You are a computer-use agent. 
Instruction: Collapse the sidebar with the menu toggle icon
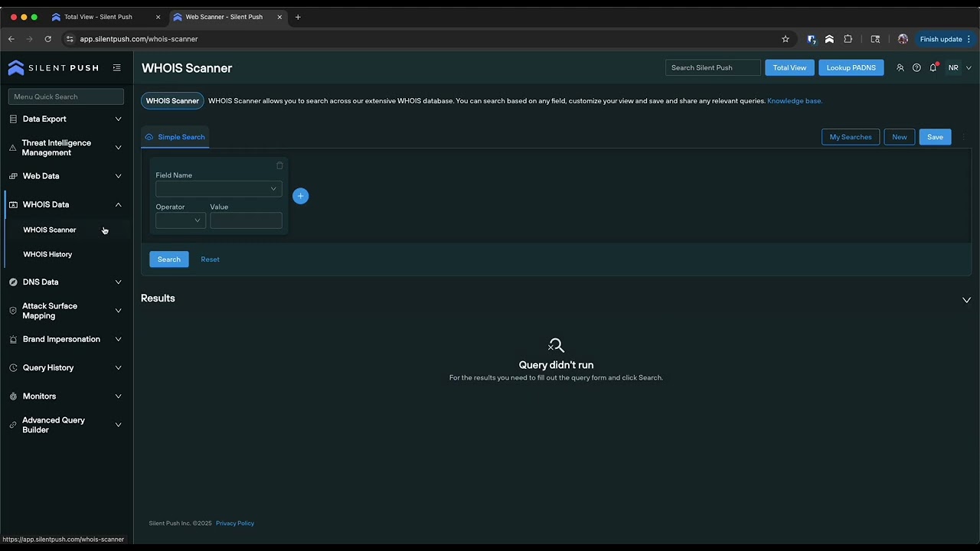117,67
